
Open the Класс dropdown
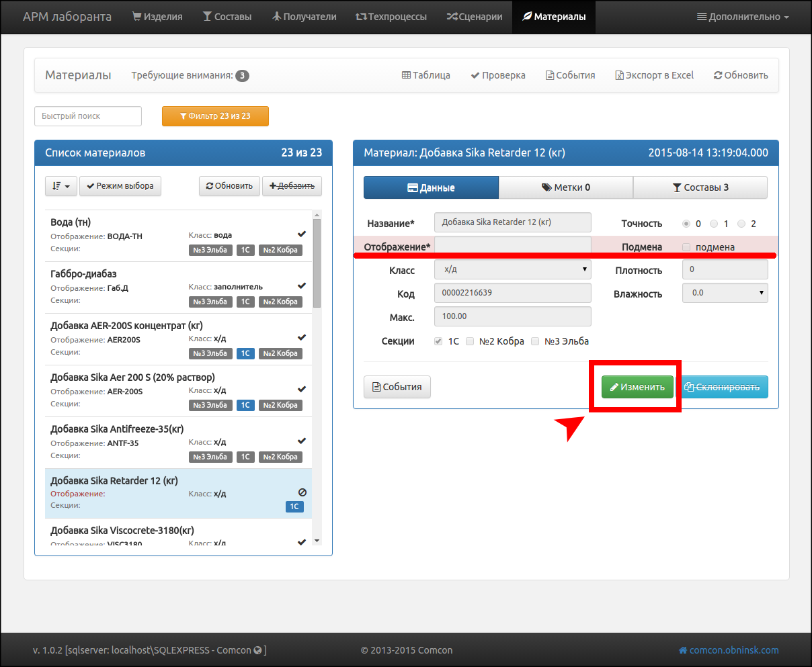tap(513, 269)
